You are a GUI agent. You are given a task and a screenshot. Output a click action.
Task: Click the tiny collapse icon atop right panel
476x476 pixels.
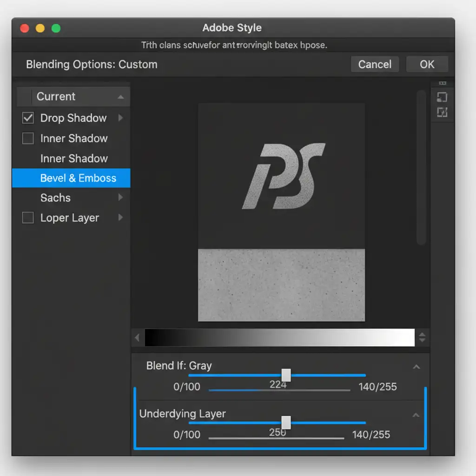point(442,83)
